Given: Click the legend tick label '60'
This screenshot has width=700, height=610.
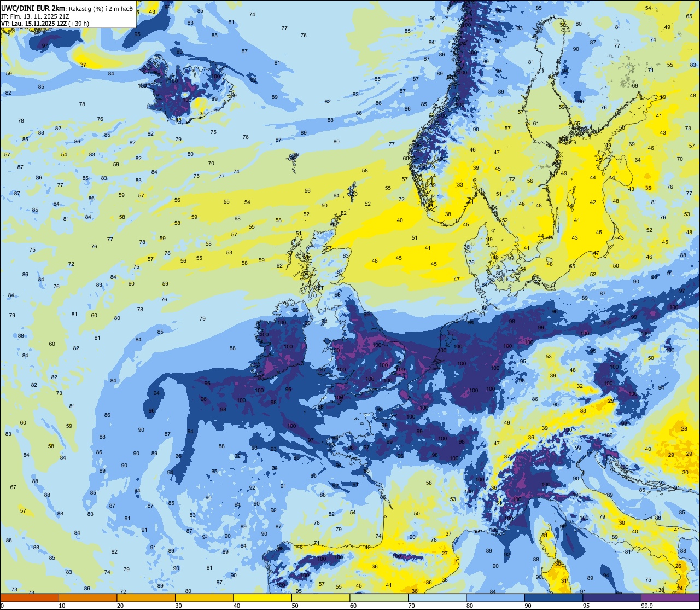Looking at the screenshot, I should click(353, 606).
